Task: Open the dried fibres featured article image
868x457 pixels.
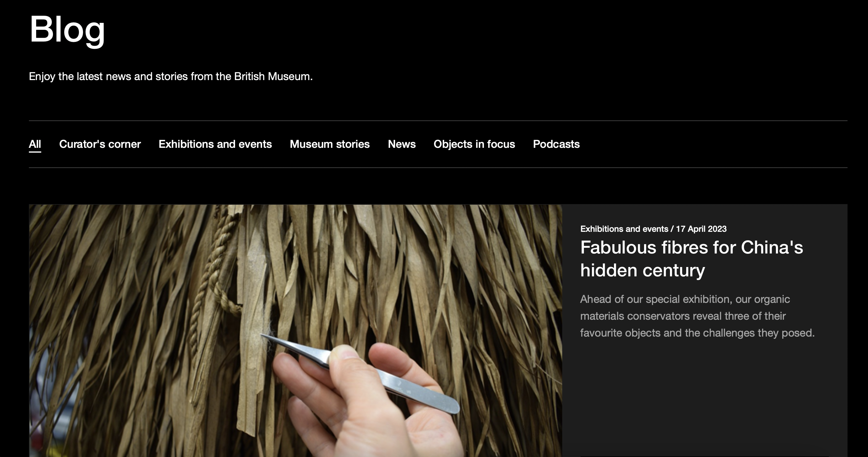Action: [296, 331]
